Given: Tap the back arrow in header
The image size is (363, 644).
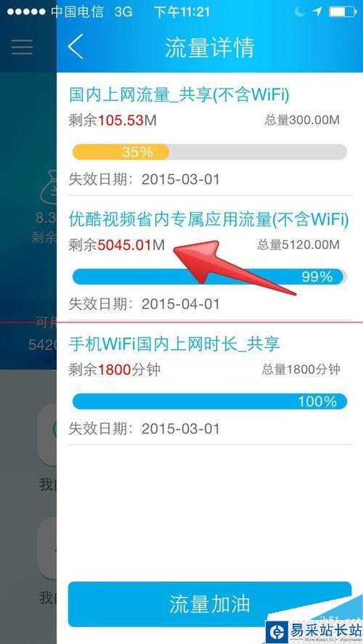Looking at the screenshot, I should click(76, 46).
